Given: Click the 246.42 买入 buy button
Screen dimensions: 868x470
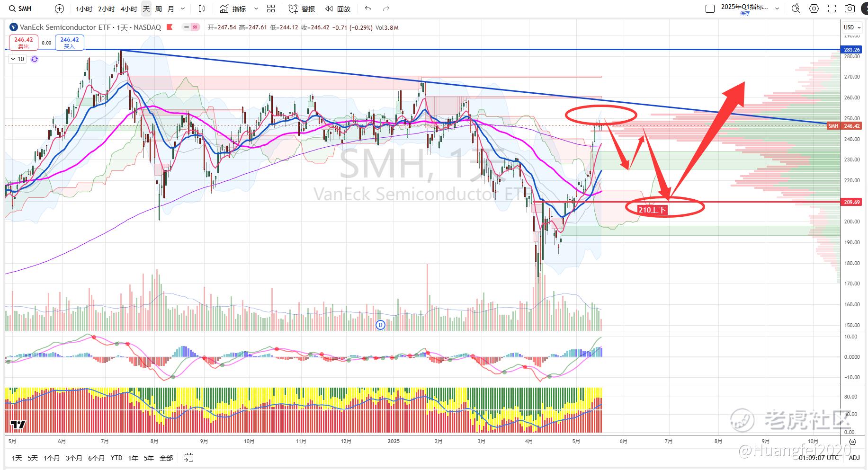Looking at the screenshot, I should (70, 43).
